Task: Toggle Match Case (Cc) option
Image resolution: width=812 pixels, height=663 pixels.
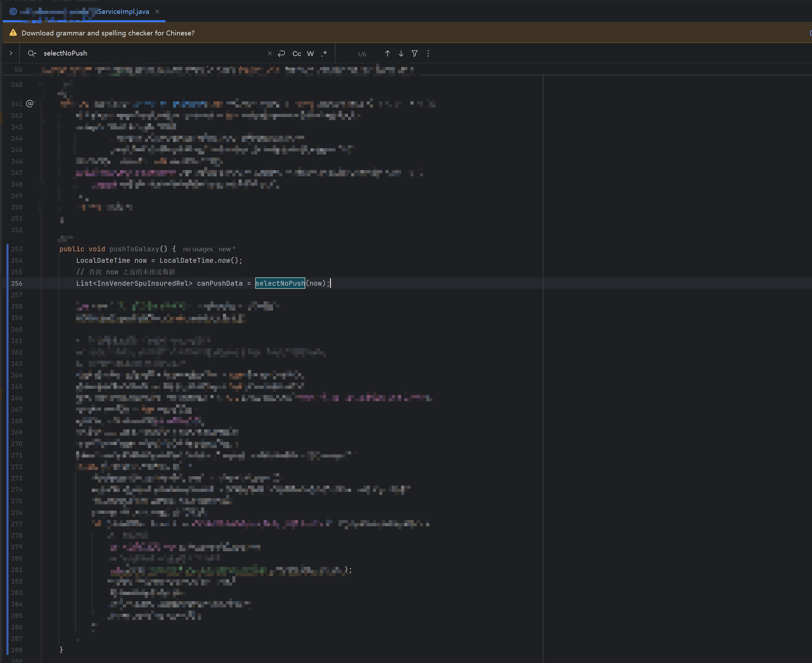Action: point(297,54)
